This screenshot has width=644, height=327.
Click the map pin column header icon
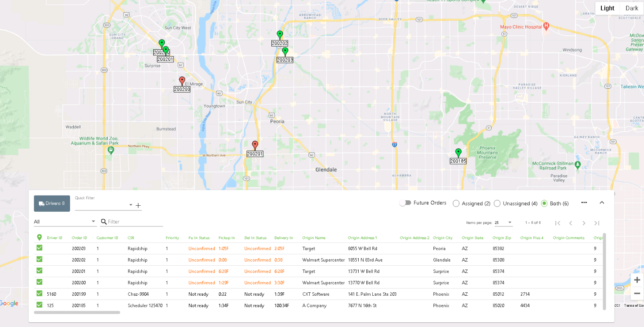pyautogui.click(x=39, y=237)
